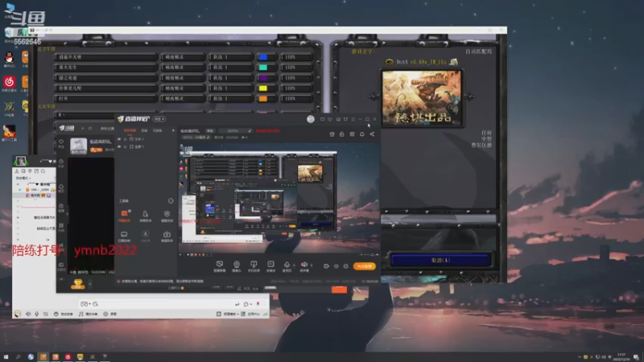Screen dimensions: 644x362
Task: Click the screen capture source icon in bottom toolbar
Action: [x=219, y=265]
